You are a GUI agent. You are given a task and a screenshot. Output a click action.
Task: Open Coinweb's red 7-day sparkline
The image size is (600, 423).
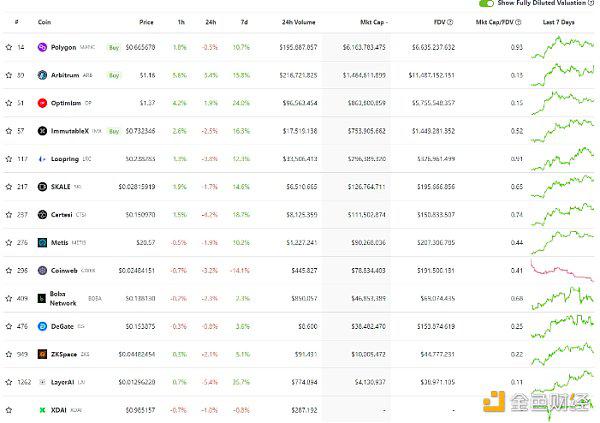click(x=562, y=271)
